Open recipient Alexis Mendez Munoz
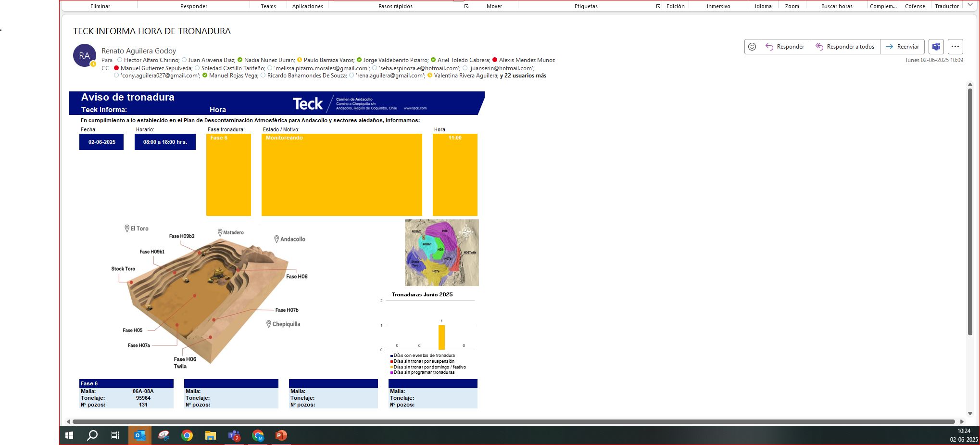This screenshot has width=980, height=445. pos(527,60)
